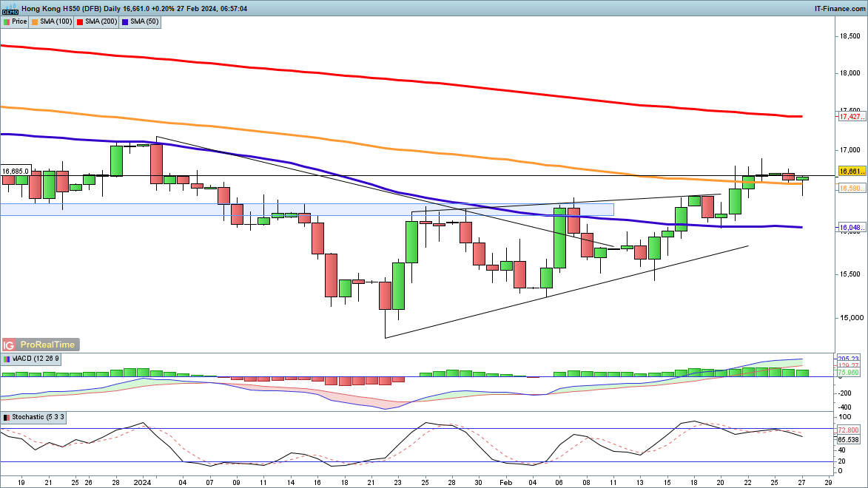868x488 pixels.
Task: Click the IG logo on the chart
Action: tap(10, 345)
